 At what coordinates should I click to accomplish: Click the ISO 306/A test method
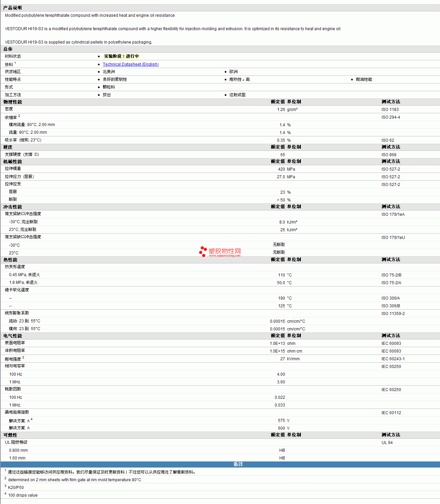391,298
